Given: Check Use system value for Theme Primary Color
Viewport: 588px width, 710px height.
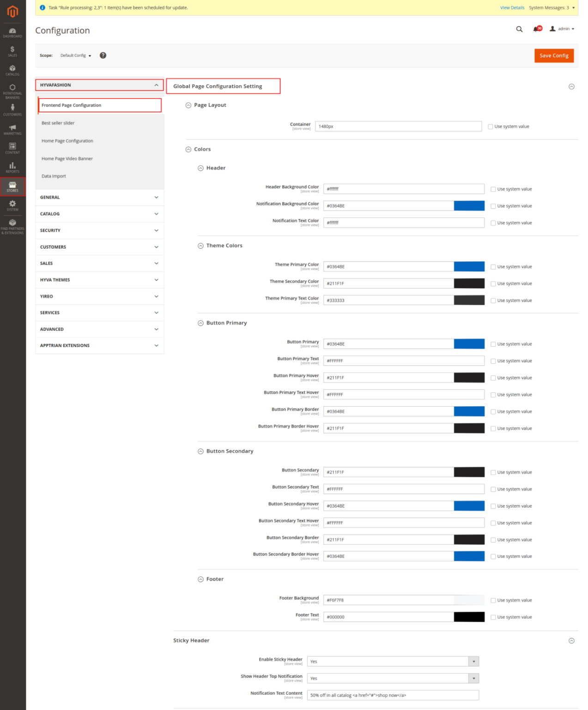Looking at the screenshot, I should point(493,267).
